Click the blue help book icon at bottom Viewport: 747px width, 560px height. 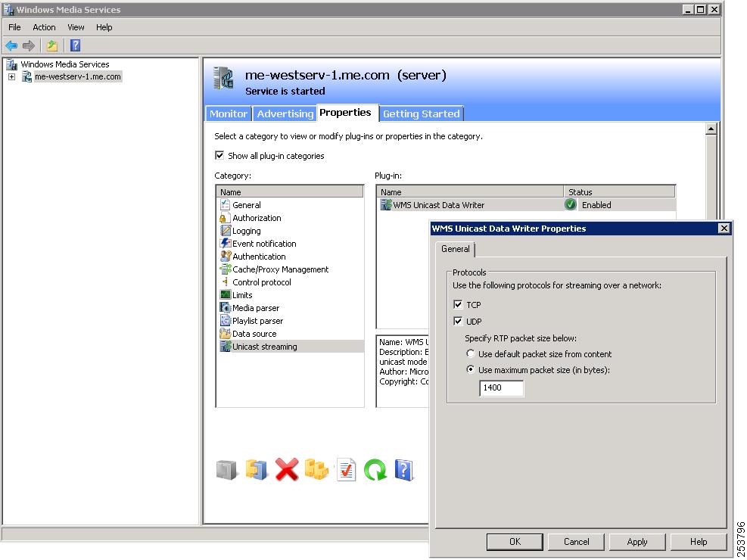[x=404, y=470]
